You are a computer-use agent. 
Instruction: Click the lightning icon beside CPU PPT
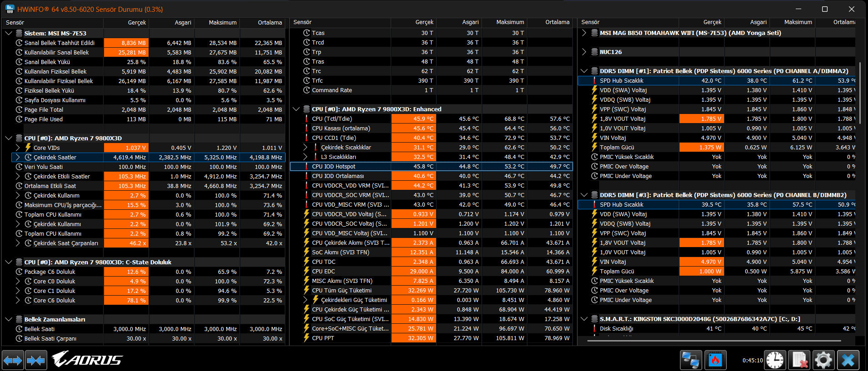click(307, 338)
